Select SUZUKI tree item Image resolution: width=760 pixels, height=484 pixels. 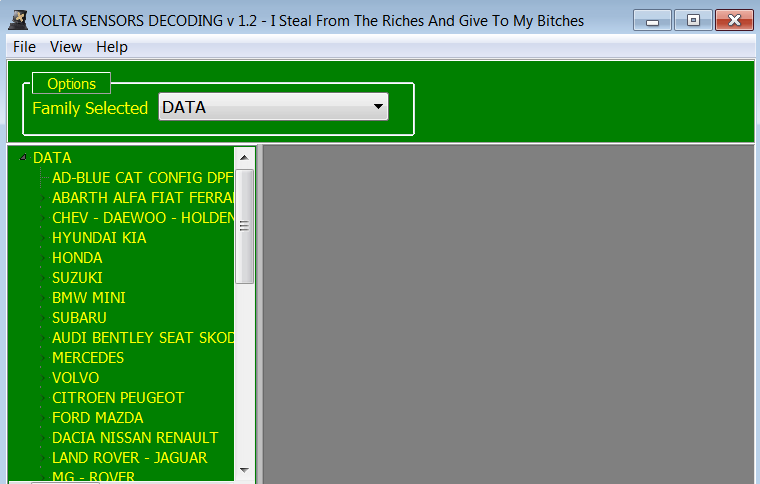click(77, 278)
